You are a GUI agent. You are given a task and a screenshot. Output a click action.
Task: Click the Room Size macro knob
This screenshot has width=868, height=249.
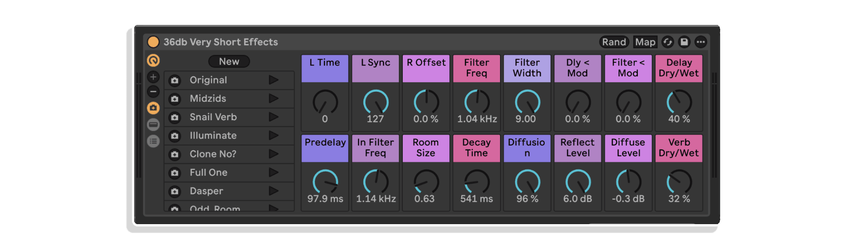[x=426, y=182]
